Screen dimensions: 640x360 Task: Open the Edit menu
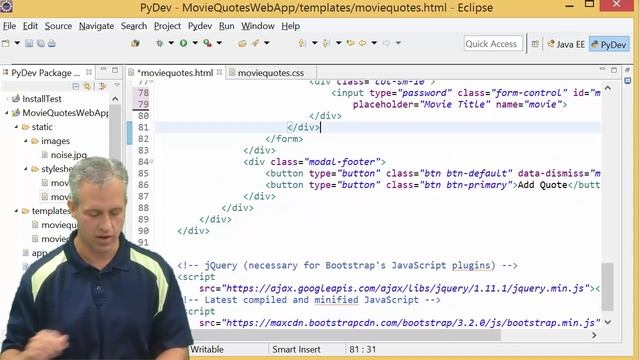coord(30,26)
